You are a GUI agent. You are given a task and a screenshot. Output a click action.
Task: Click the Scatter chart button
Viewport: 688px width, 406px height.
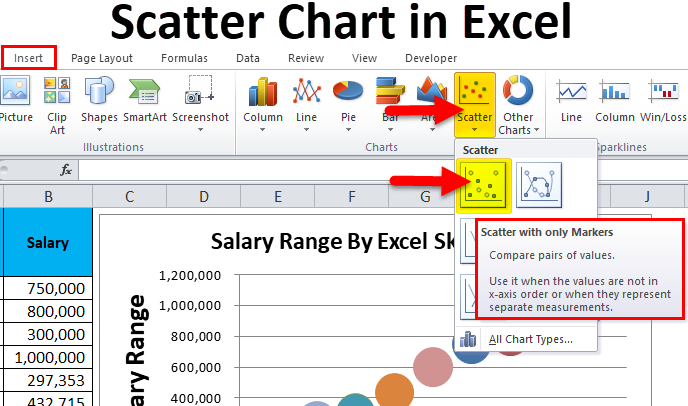pyautogui.click(x=475, y=104)
